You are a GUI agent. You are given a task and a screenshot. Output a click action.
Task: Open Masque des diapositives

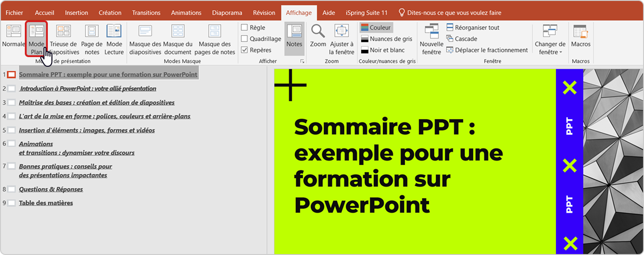click(x=145, y=40)
